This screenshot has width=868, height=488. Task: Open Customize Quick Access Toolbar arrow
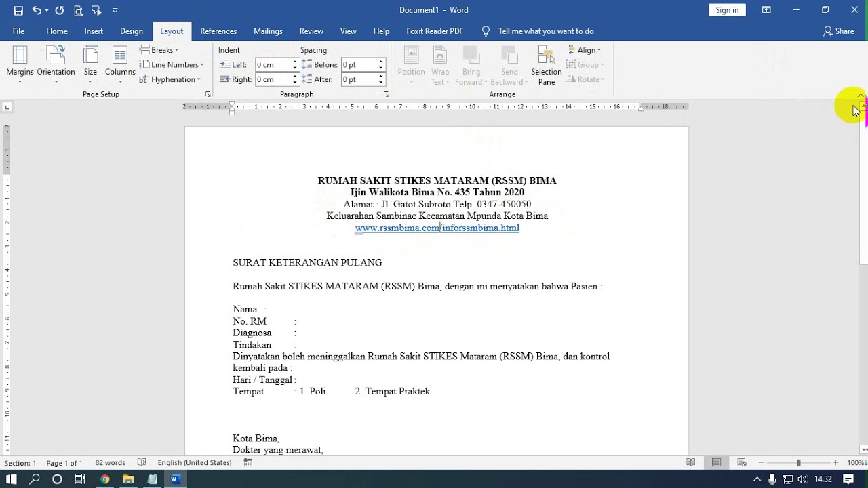tap(115, 10)
